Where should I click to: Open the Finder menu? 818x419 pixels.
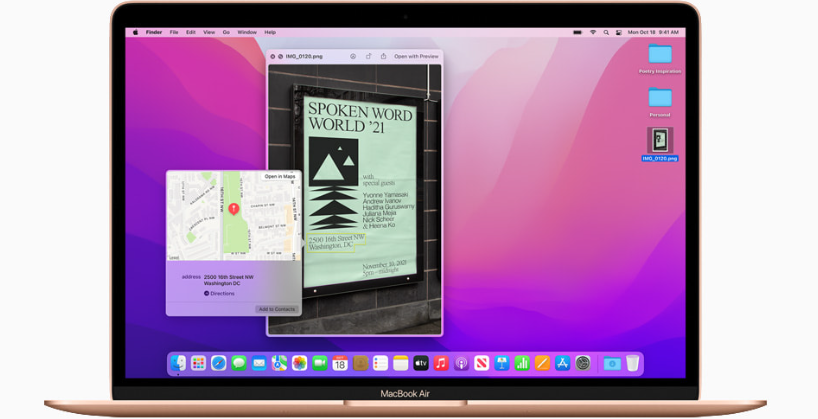tap(154, 32)
